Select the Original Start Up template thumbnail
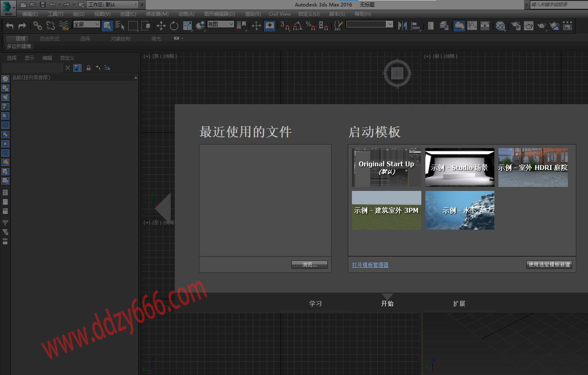Viewport: 588px width, 375px height. pyautogui.click(x=387, y=168)
